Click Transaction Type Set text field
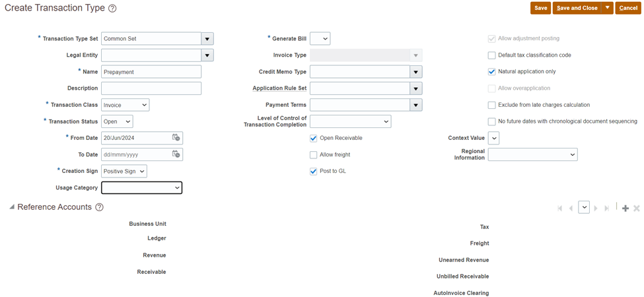The width and height of the screenshot is (644, 297). [151, 38]
